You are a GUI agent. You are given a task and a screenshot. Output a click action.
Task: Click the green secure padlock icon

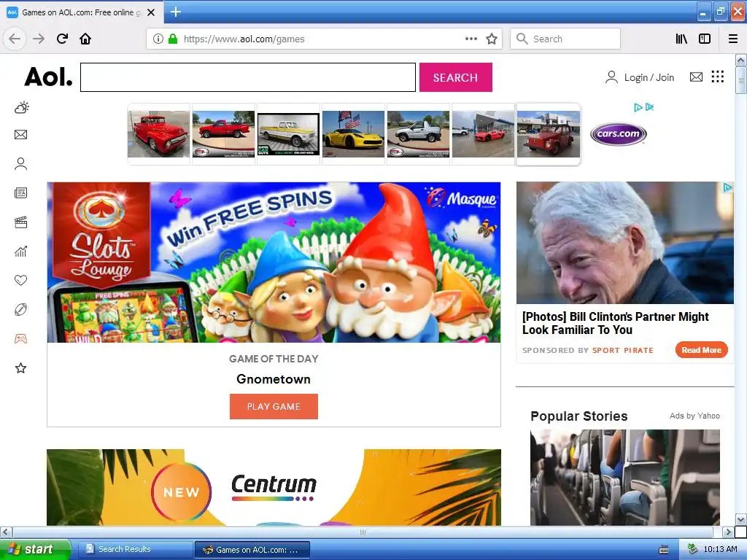pos(173,39)
